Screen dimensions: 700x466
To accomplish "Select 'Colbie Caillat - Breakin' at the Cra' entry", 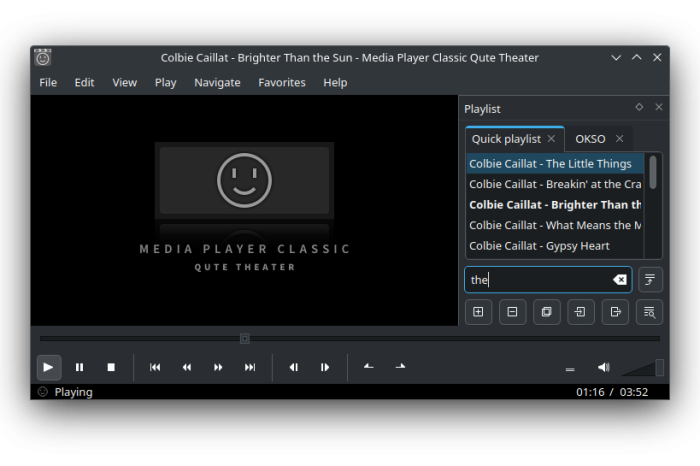I will click(555, 184).
